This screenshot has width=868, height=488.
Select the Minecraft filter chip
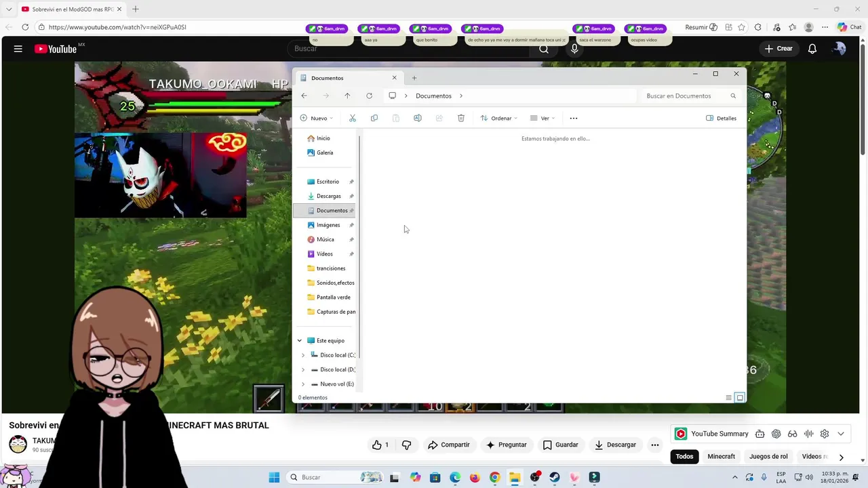coord(721,456)
